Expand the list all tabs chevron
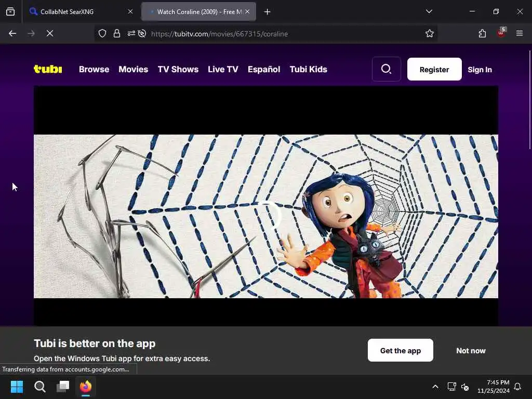The image size is (532, 399). [429, 11]
